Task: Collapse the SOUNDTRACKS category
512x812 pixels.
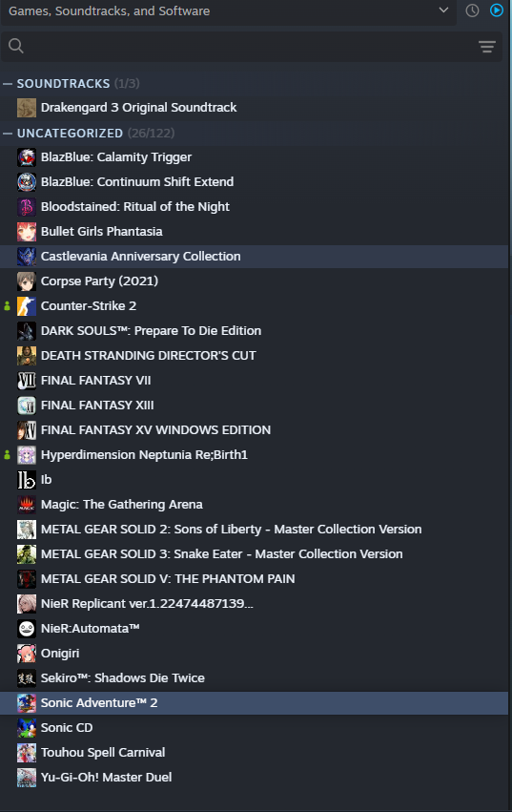Action: click(8, 83)
